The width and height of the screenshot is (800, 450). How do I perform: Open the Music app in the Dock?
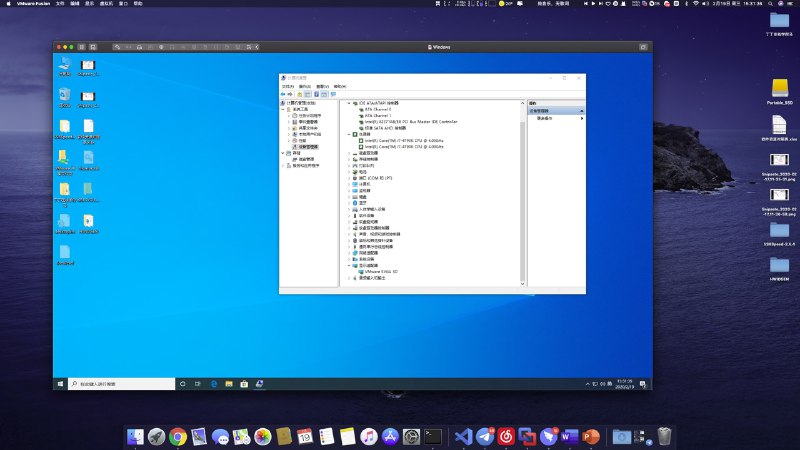coord(369,437)
